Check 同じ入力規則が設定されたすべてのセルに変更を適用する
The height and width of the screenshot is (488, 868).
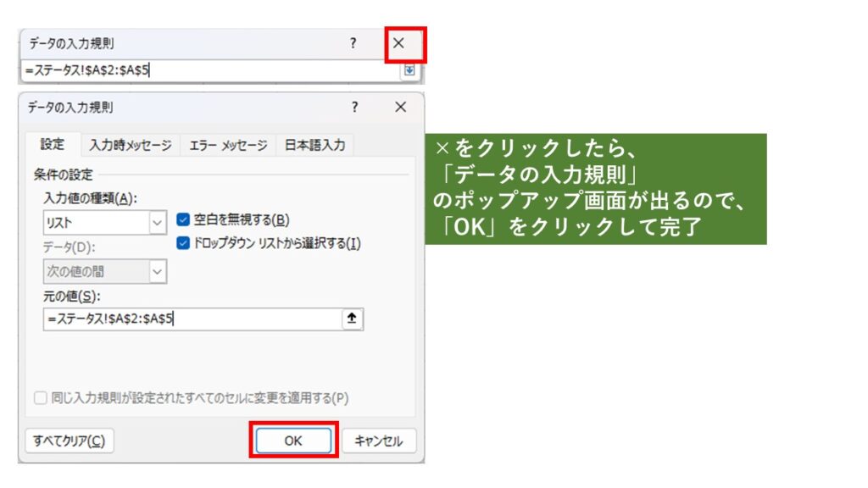click(x=41, y=397)
